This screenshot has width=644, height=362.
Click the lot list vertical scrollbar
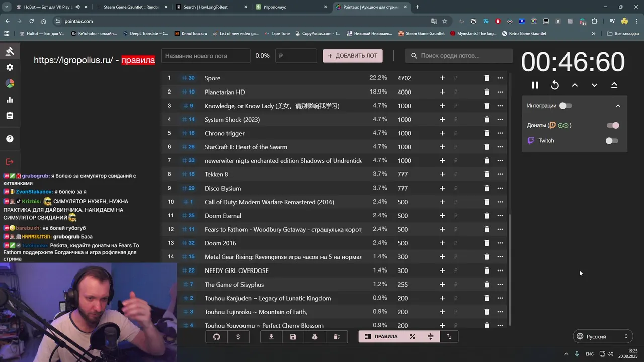[510, 269]
